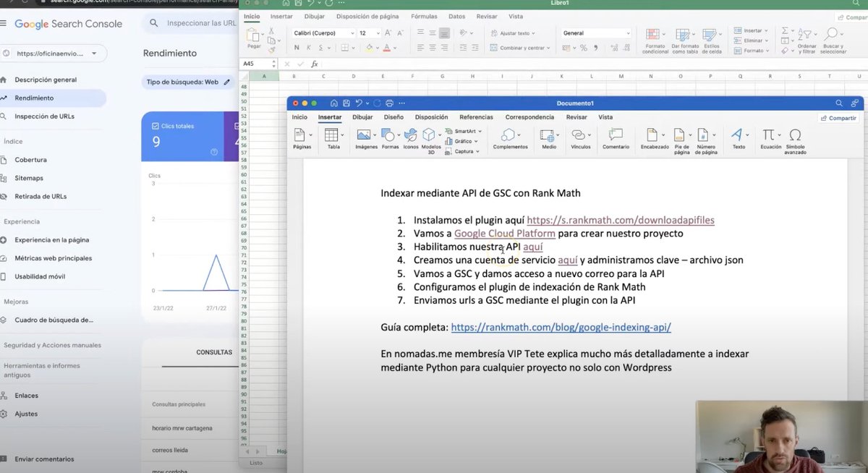Open rankmath google-indexing-api blog link
868x473 pixels.
click(x=561, y=327)
